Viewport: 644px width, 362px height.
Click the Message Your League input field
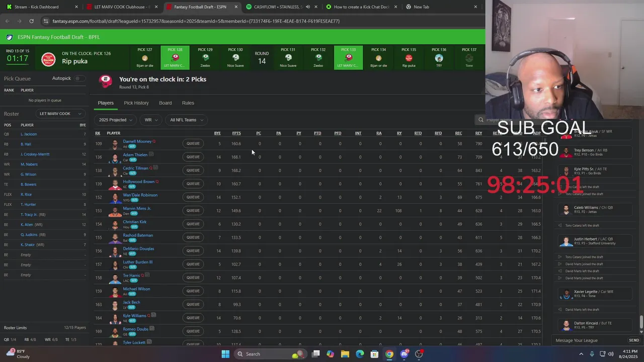click(x=590, y=340)
